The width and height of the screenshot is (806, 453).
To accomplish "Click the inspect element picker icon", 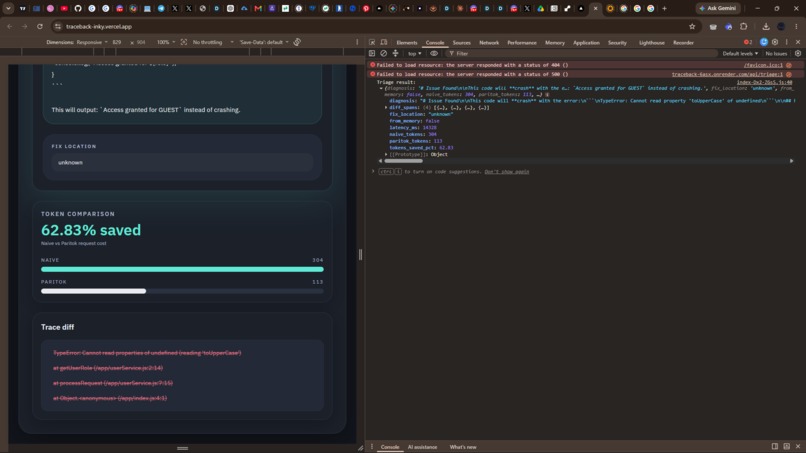I will [x=372, y=42].
